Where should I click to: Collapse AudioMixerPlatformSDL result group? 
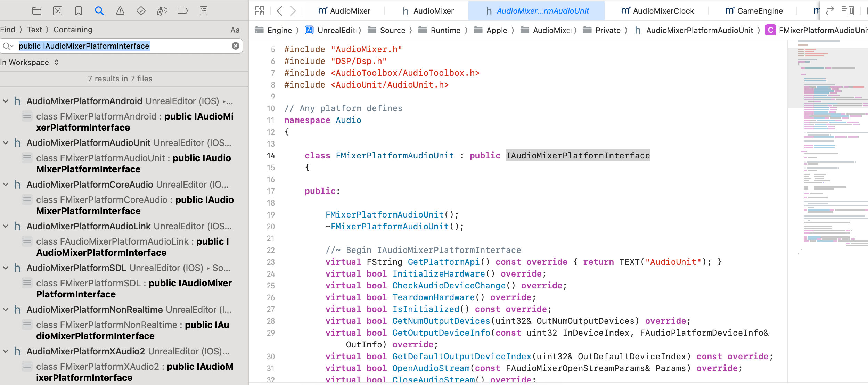pyautogui.click(x=6, y=268)
